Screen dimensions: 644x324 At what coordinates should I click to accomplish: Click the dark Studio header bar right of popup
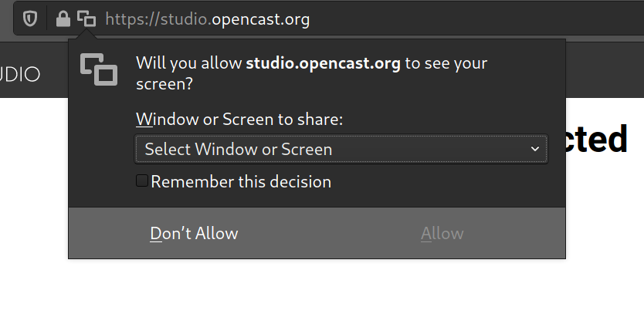605,69
